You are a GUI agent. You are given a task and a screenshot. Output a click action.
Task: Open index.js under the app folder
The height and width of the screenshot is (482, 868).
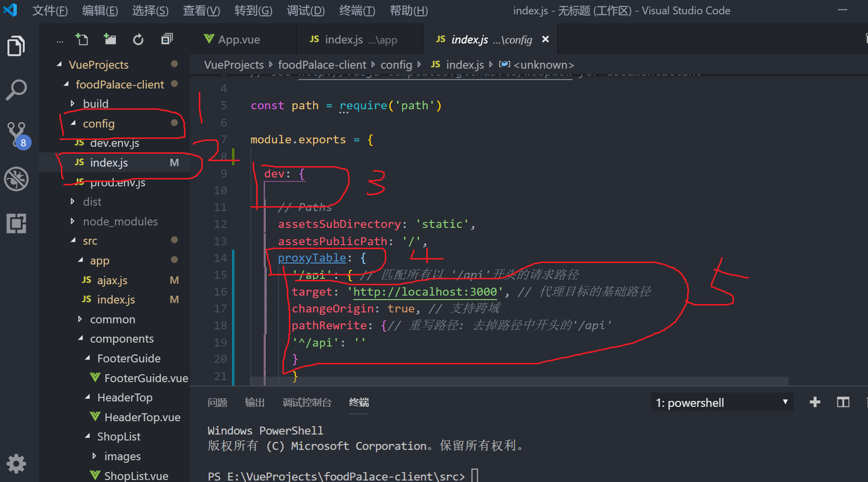114,300
